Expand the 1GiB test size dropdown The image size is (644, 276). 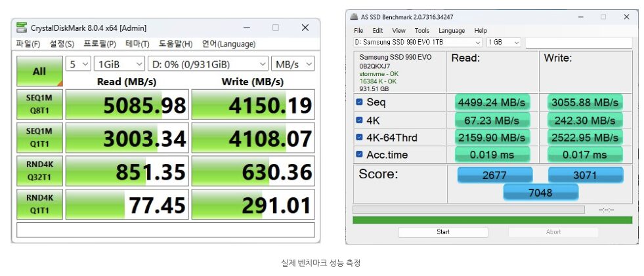pyautogui.click(x=119, y=64)
